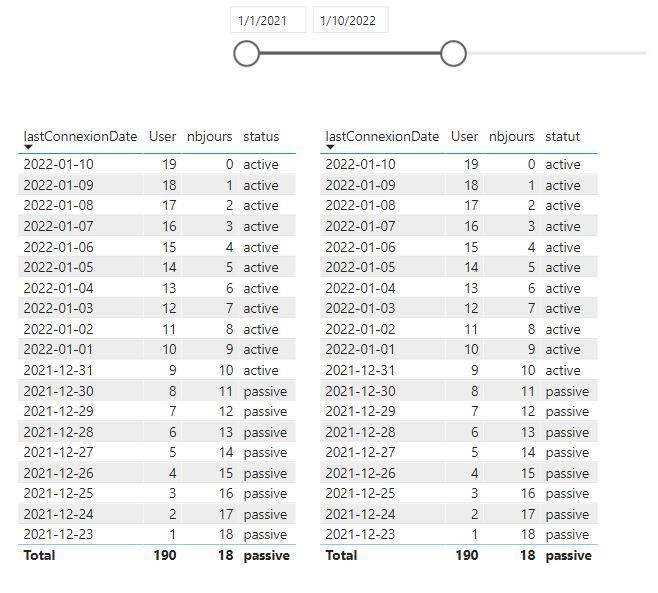Select 2022-01-03 in the left table
The width and height of the screenshot is (658, 593).
click(x=58, y=308)
